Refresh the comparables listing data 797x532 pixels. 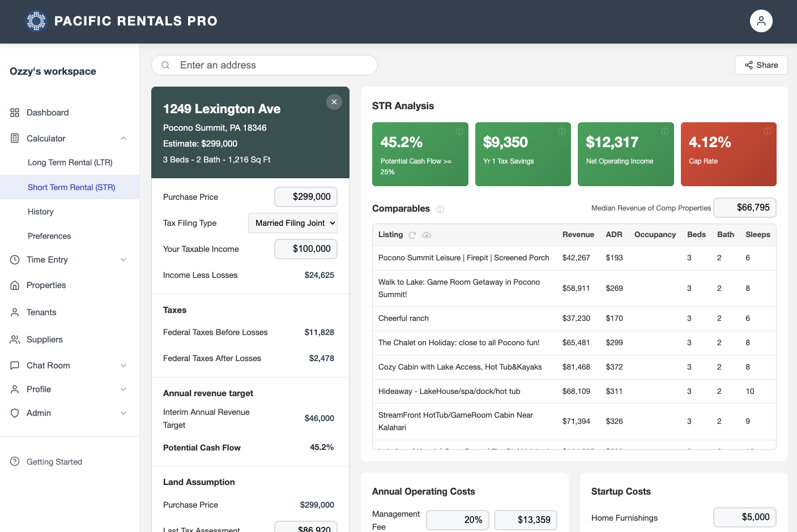click(413, 235)
